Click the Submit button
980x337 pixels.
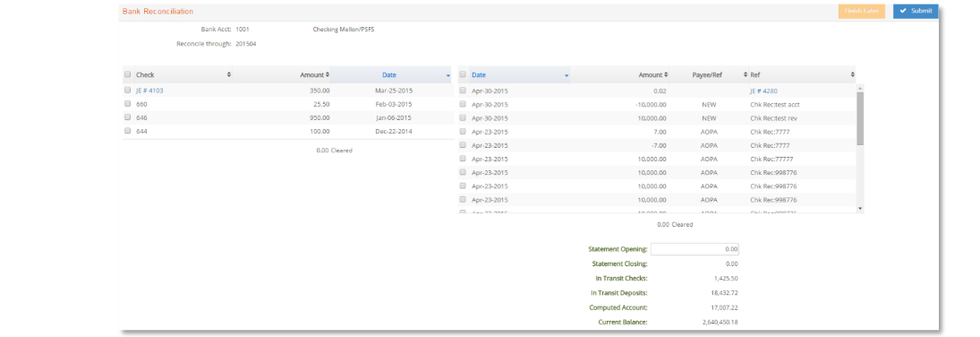point(915,11)
